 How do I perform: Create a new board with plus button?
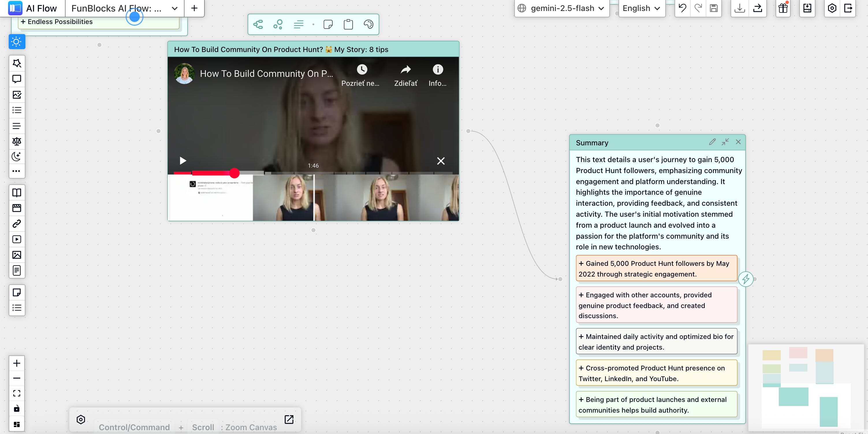click(194, 8)
